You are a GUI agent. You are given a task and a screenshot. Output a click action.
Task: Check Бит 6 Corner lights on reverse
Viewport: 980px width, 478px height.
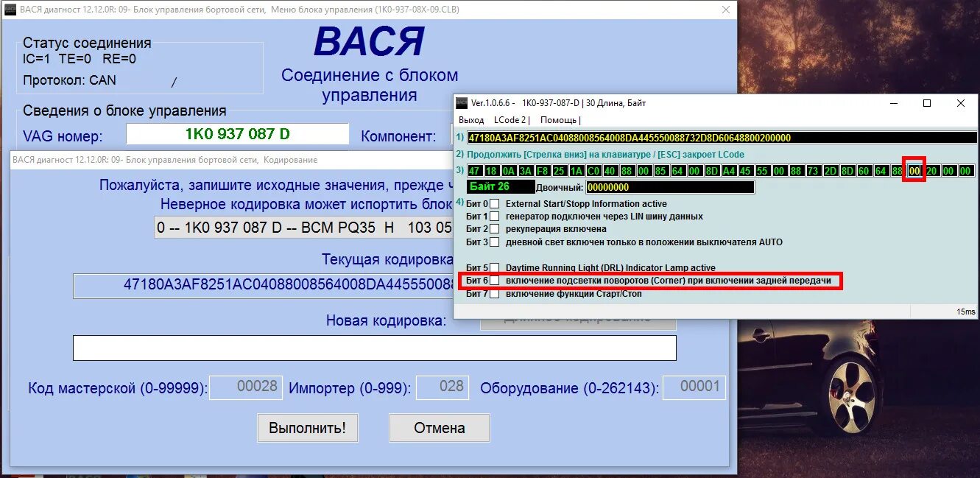[495, 281]
